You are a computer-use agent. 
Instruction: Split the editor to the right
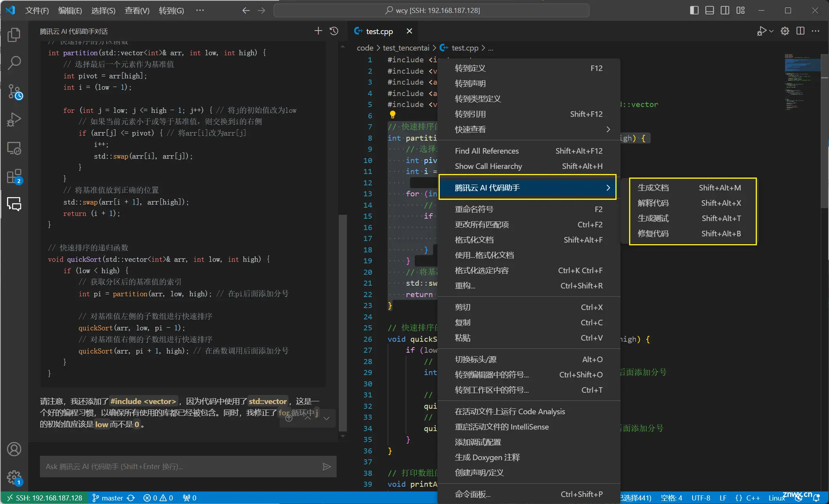pos(800,31)
